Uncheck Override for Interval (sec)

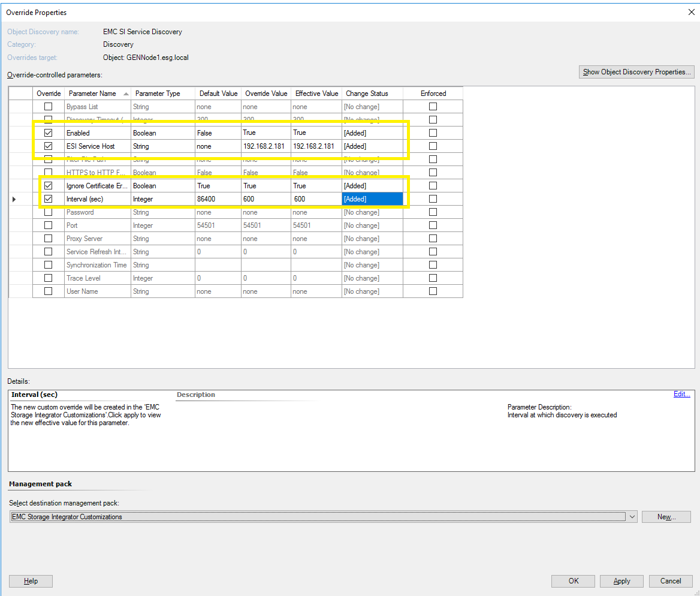48,199
